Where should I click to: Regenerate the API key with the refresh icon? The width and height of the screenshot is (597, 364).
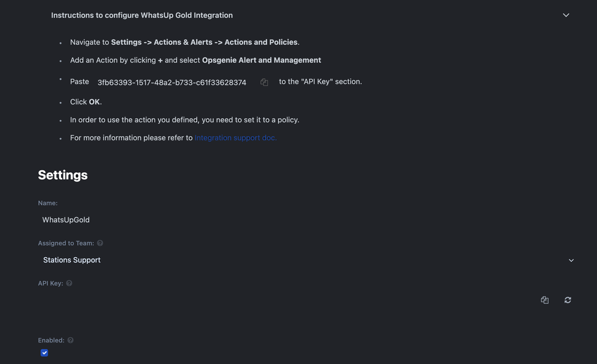click(x=567, y=299)
